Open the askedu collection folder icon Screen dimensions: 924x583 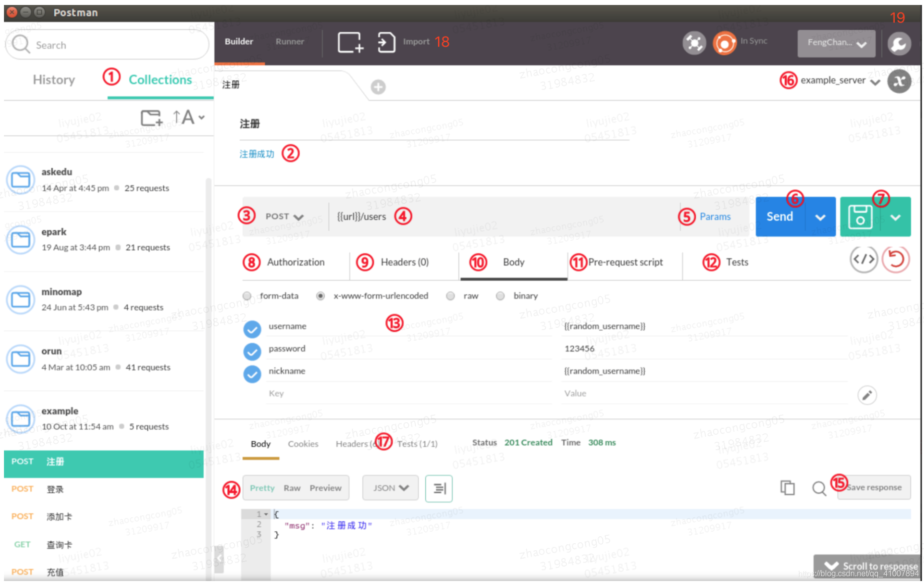pos(20,180)
